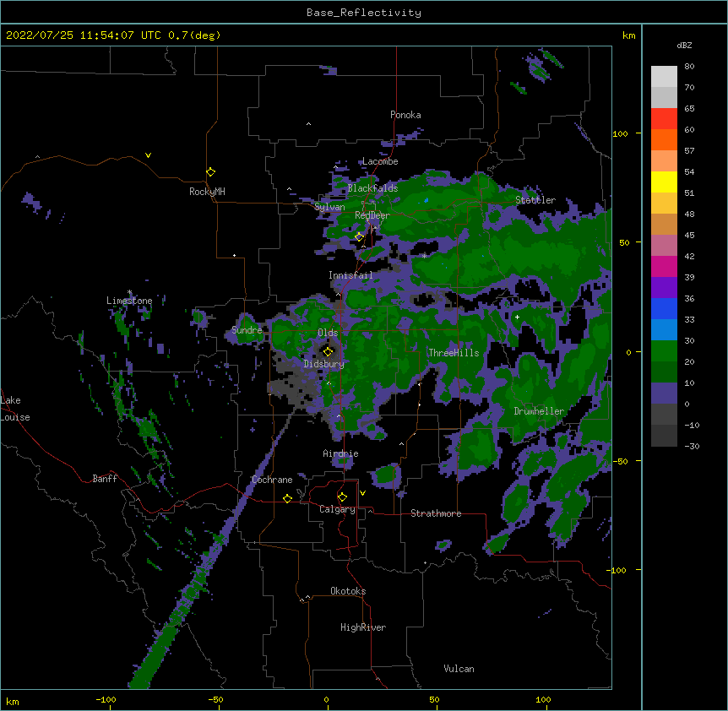
Task: Select the Cochrane label
Action: coord(272,480)
